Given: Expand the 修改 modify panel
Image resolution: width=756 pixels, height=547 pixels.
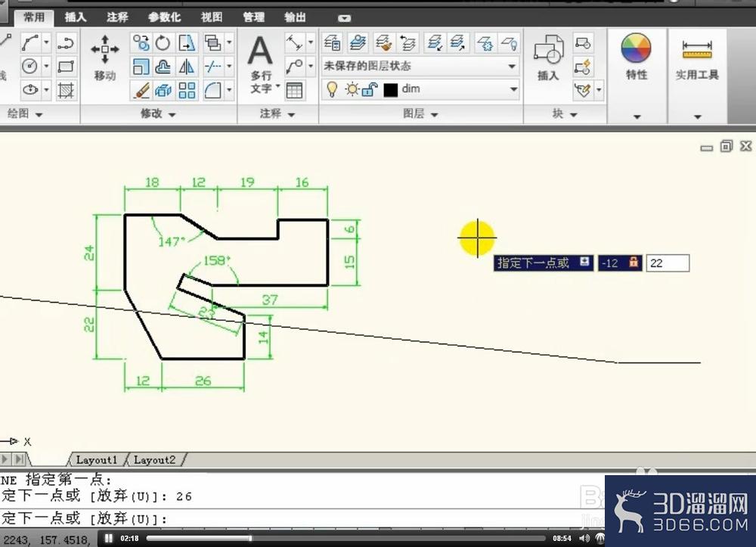Looking at the screenshot, I should pos(158,113).
